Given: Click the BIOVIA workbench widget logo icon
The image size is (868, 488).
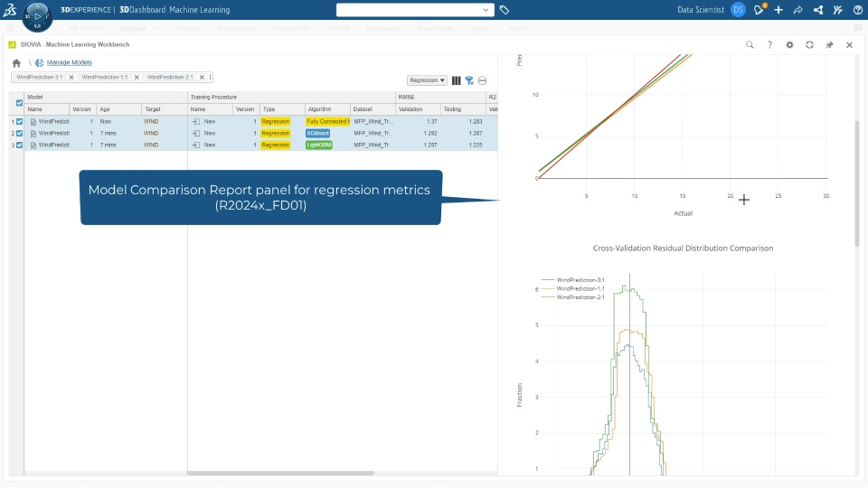Looking at the screenshot, I should (x=12, y=45).
